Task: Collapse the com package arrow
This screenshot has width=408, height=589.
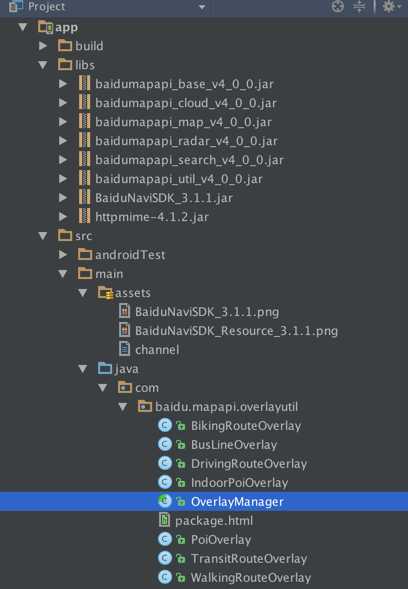Action: coord(103,388)
